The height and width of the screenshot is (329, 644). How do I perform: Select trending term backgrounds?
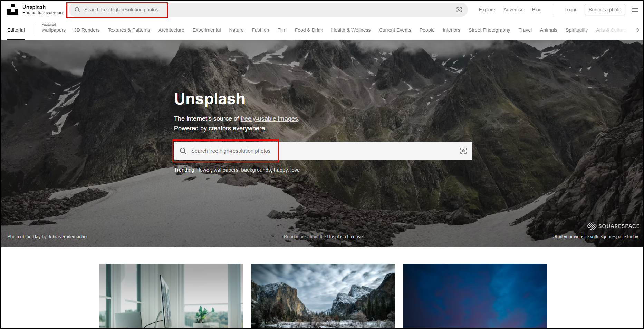(x=256, y=170)
